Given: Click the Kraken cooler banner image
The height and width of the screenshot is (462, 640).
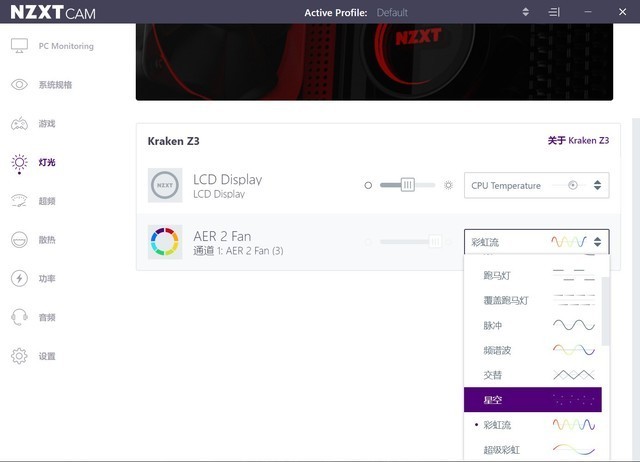Looking at the screenshot, I should pyautogui.click(x=374, y=62).
